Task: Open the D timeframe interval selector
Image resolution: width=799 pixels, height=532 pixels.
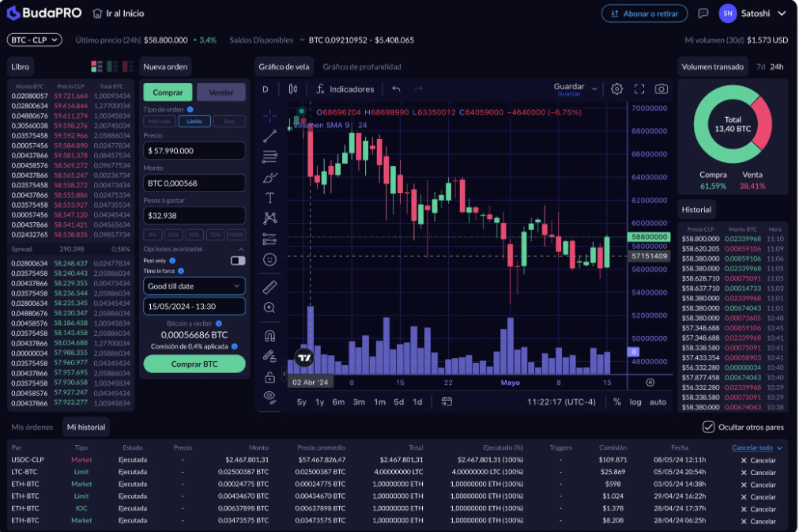Action: (266, 89)
